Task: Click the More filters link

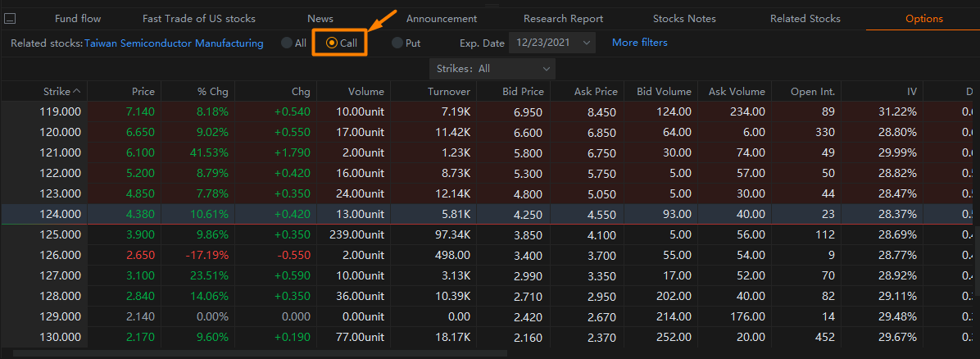Action: 639,43
